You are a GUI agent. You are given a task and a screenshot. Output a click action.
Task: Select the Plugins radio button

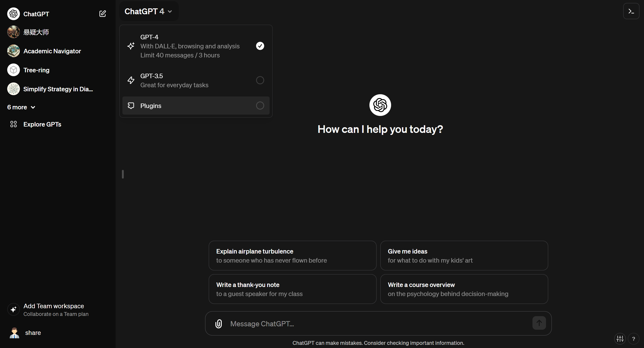tap(260, 106)
